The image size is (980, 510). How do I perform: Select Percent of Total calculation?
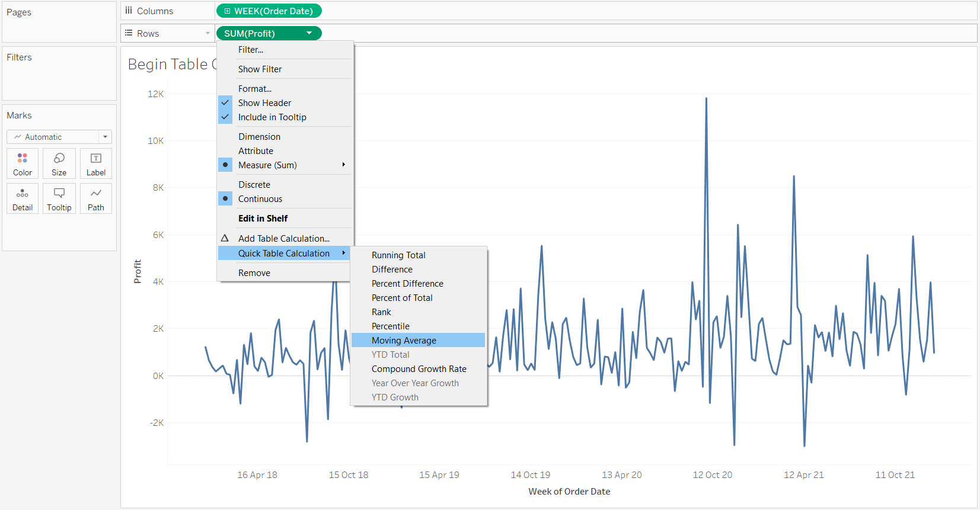pyautogui.click(x=402, y=298)
